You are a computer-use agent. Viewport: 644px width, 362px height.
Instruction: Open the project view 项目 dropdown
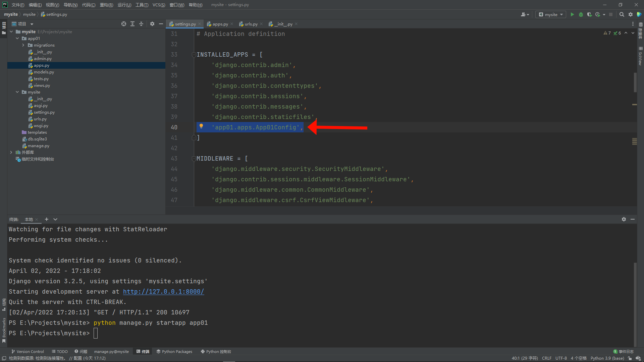click(x=22, y=24)
